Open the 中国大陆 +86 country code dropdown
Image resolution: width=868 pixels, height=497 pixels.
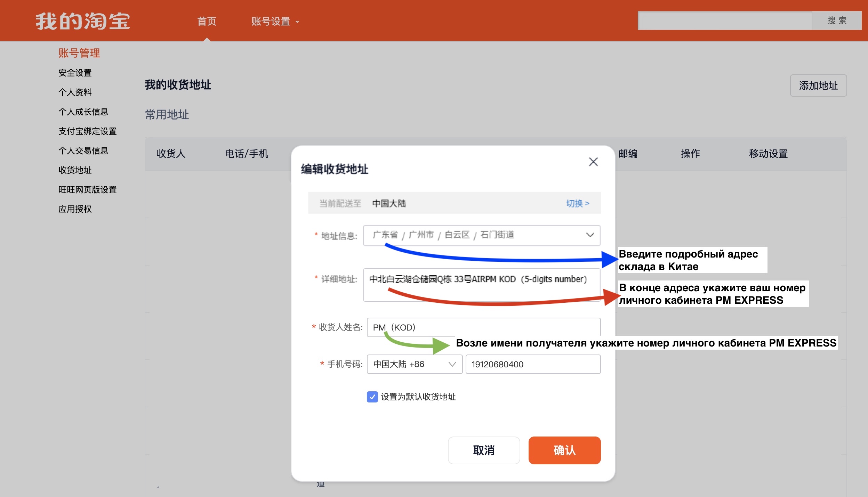click(414, 364)
